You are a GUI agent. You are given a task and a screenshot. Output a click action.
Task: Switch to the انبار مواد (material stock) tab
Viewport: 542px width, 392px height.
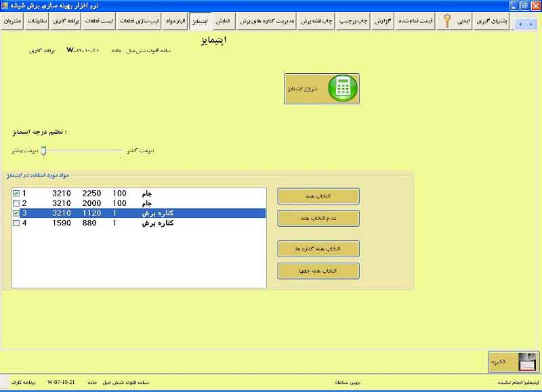[175, 22]
